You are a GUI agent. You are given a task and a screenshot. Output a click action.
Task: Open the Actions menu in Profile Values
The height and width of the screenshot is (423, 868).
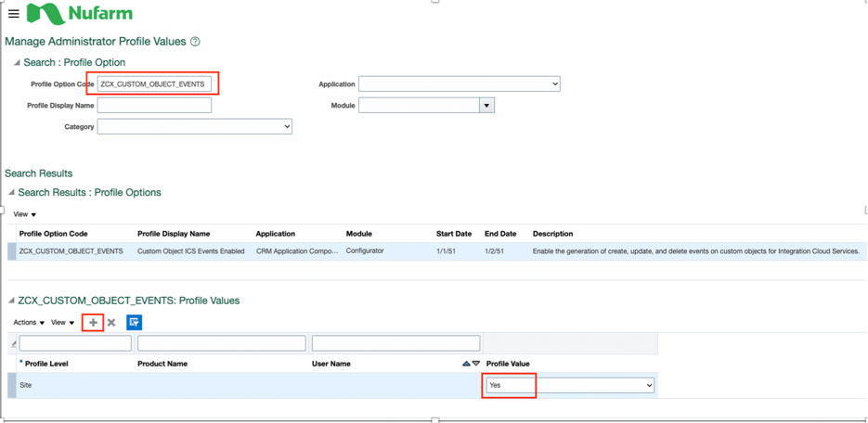click(29, 323)
